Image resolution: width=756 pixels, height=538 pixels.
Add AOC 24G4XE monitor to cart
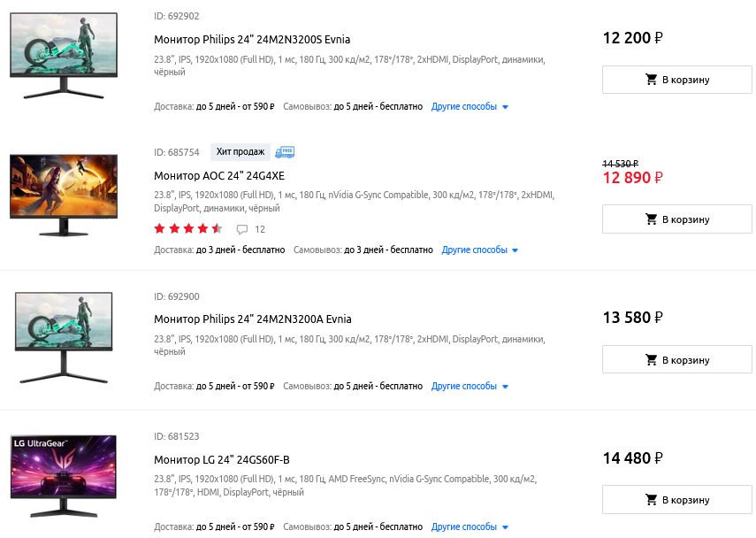[676, 219]
